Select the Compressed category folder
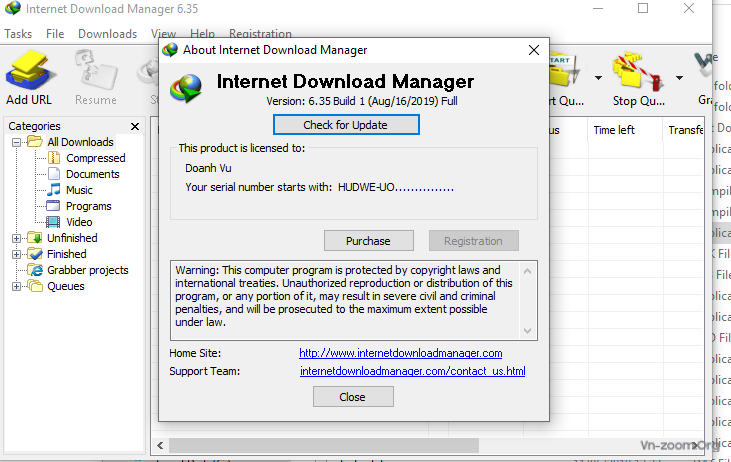Image resolution: width=731 pixels, height=462 pixels. [x=54, y=158]
